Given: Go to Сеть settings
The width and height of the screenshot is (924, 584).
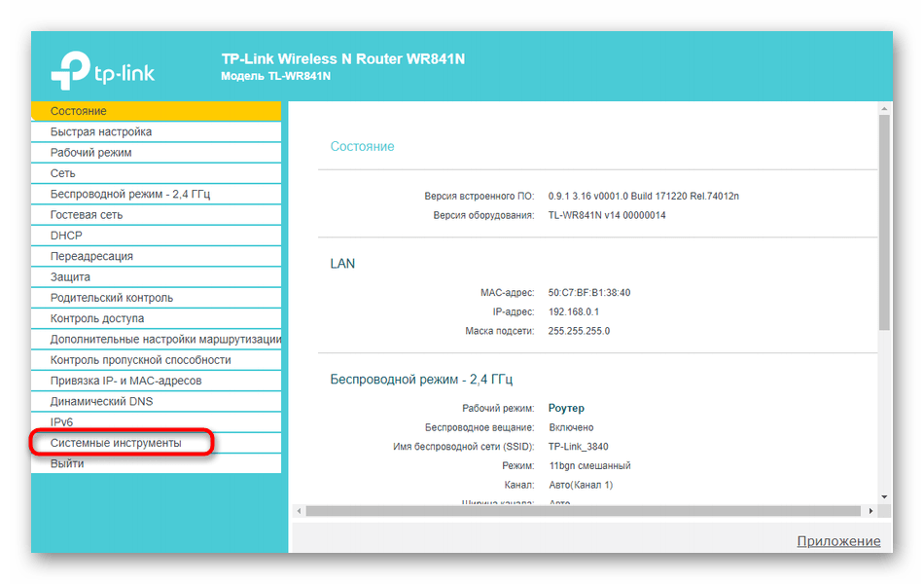Looking at the screenshot, I should (x=63, y=173).
